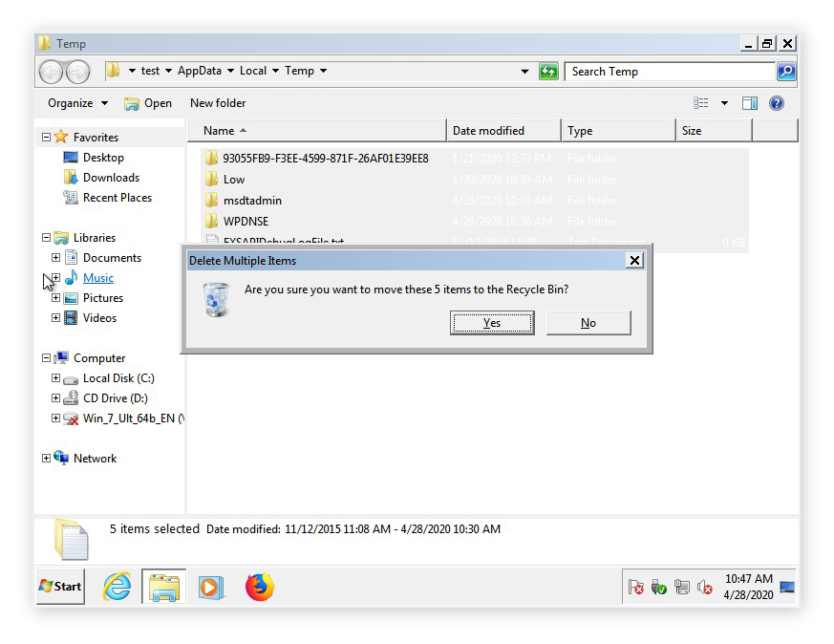Click the Action Center flag in the system tray
The image size is (834, 644).
tap(635, 587)
